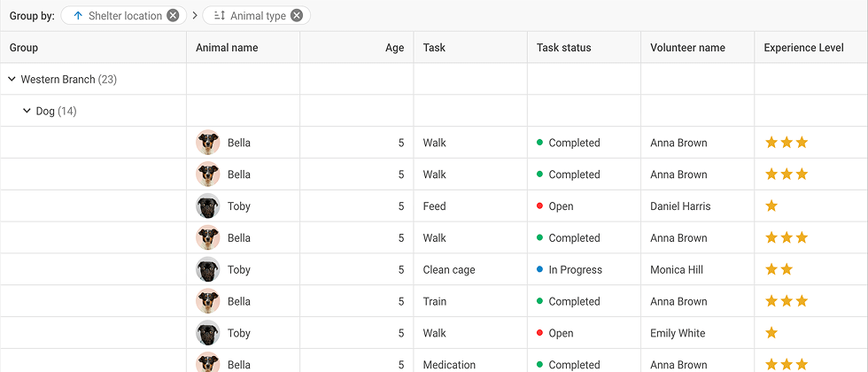Click Bella's avatar in the first row
Screen dimensions: 868x372
point(208,143)
